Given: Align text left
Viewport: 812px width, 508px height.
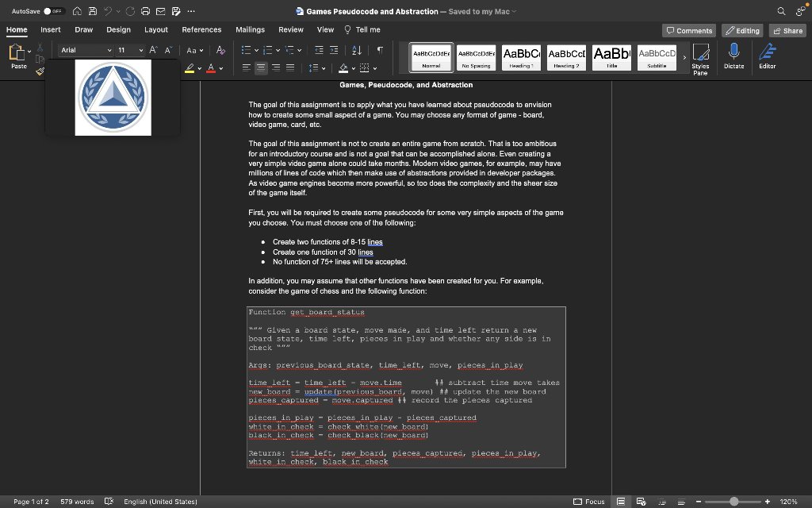Looking at the screenshot, I should [x=247, y=68].
